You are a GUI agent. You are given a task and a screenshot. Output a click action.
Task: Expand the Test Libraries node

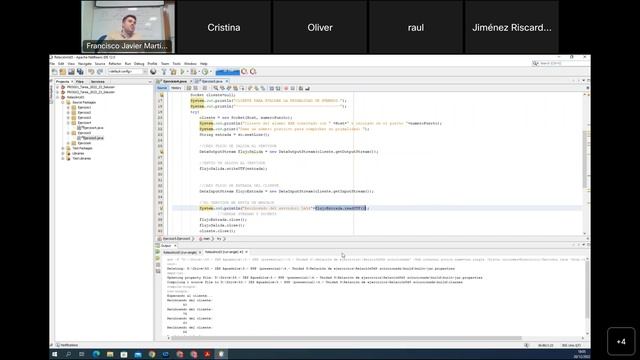63,158
